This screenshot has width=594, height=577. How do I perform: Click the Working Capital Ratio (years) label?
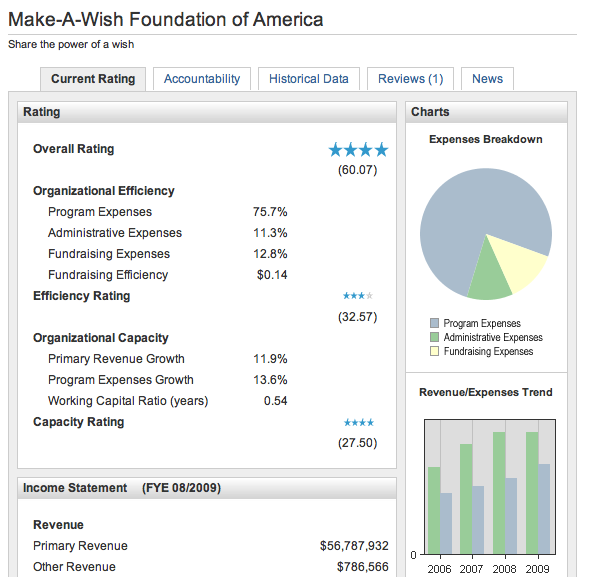point(128,401)
